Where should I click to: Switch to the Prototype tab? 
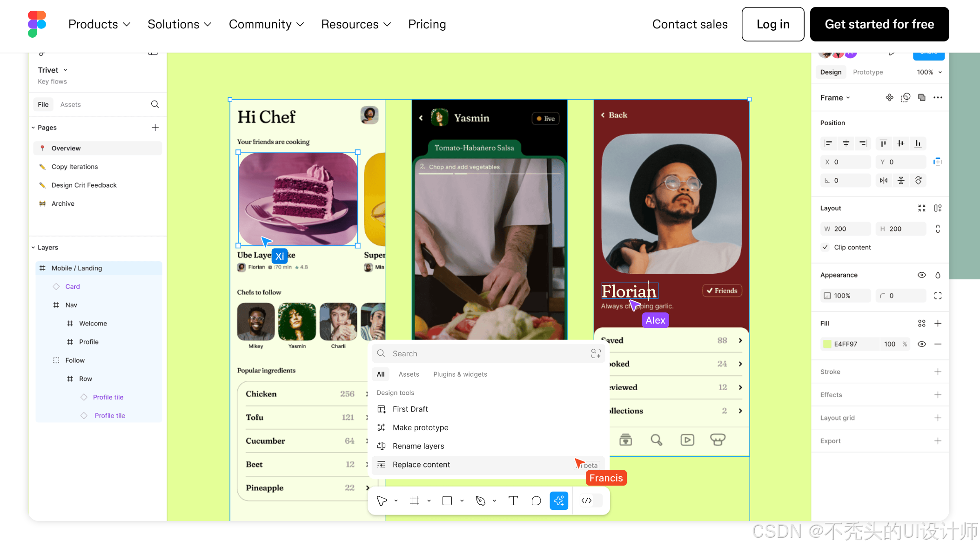(x=867, y=72)
